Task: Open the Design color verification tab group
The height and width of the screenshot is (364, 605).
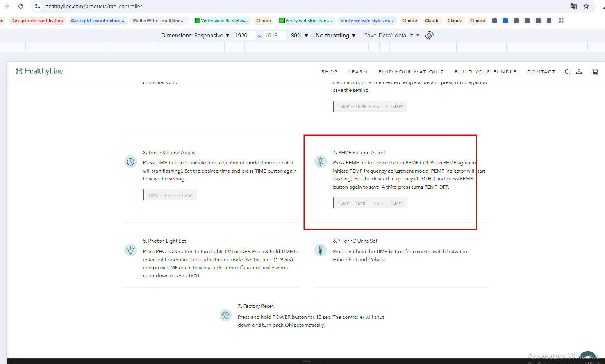Action: [37, 21]
